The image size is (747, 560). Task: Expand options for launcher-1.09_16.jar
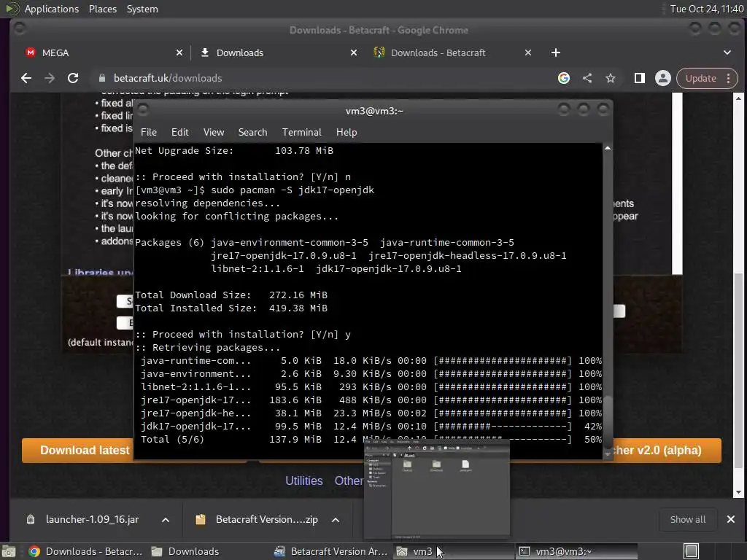pyautogui.click(x=166, y=520)
